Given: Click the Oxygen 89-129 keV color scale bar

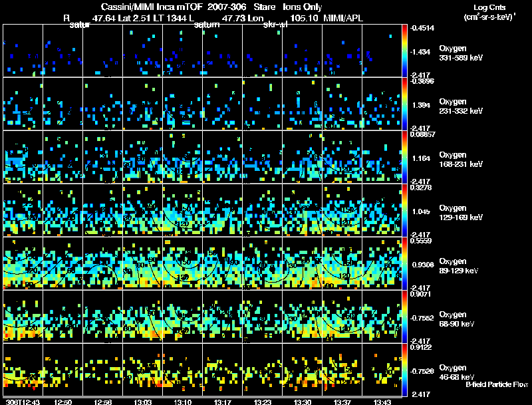Looking at the screenshot, I should coord(404,263).
